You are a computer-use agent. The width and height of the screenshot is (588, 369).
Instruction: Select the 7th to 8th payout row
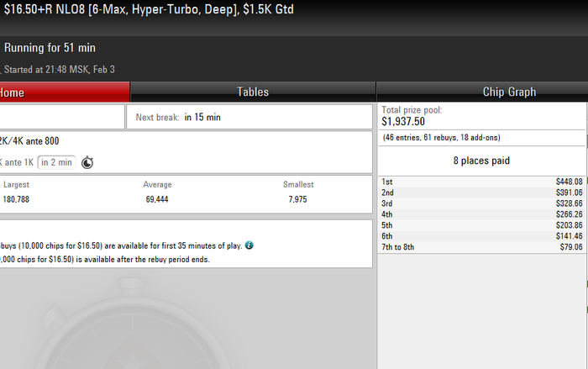click(482, 247)
